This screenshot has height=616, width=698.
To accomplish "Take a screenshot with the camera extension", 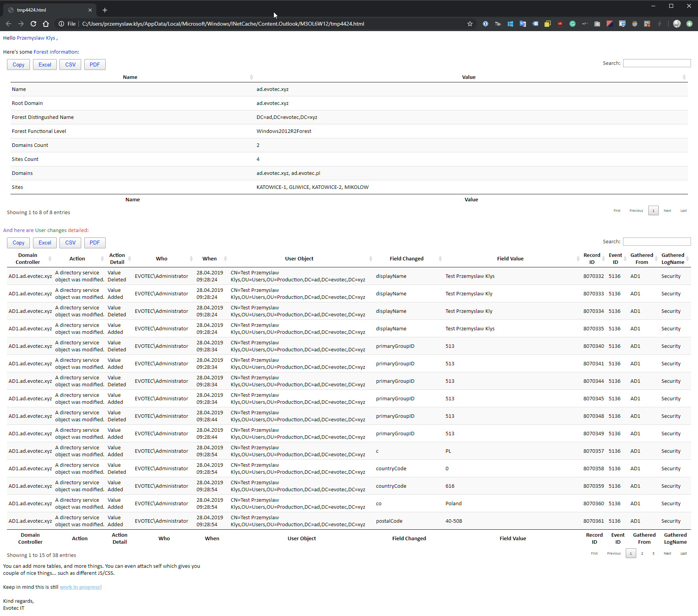I will coord(597,24).
